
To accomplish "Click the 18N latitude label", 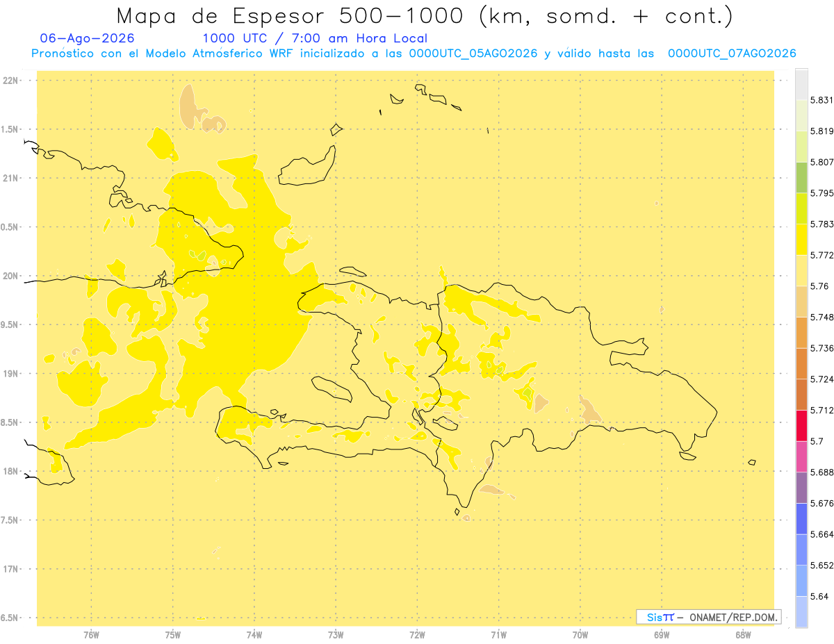I will point(10,472).
